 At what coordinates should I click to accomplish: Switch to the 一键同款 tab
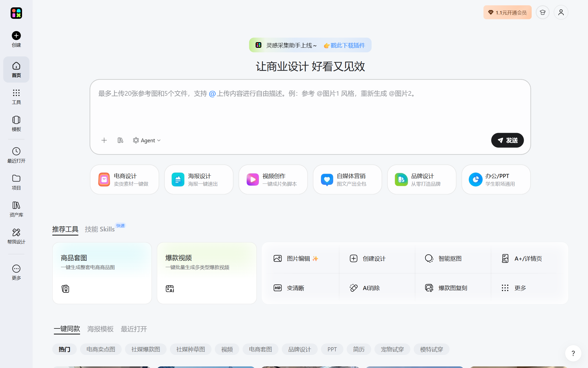pos(67,329)
